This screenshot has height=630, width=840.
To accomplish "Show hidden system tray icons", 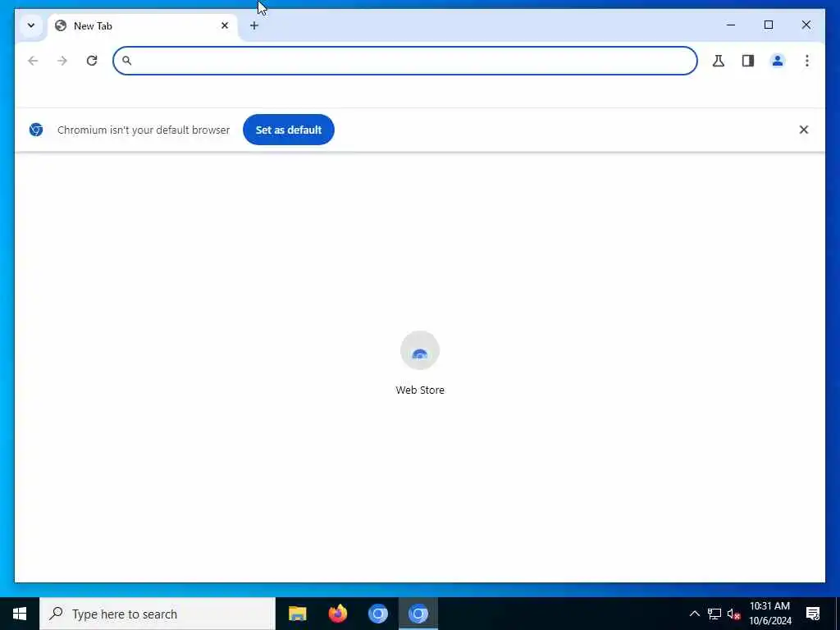I will (694, 614).
